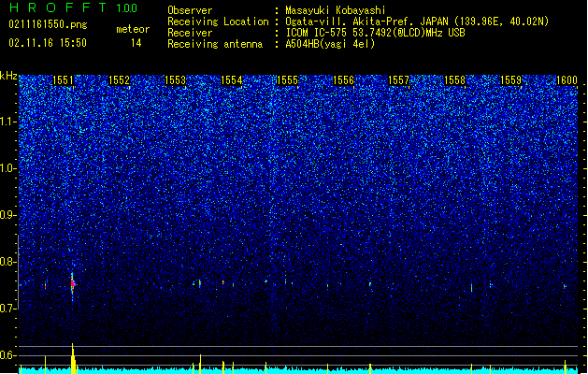Click the 0.7 kHz frequency axis label

point(8,309)
